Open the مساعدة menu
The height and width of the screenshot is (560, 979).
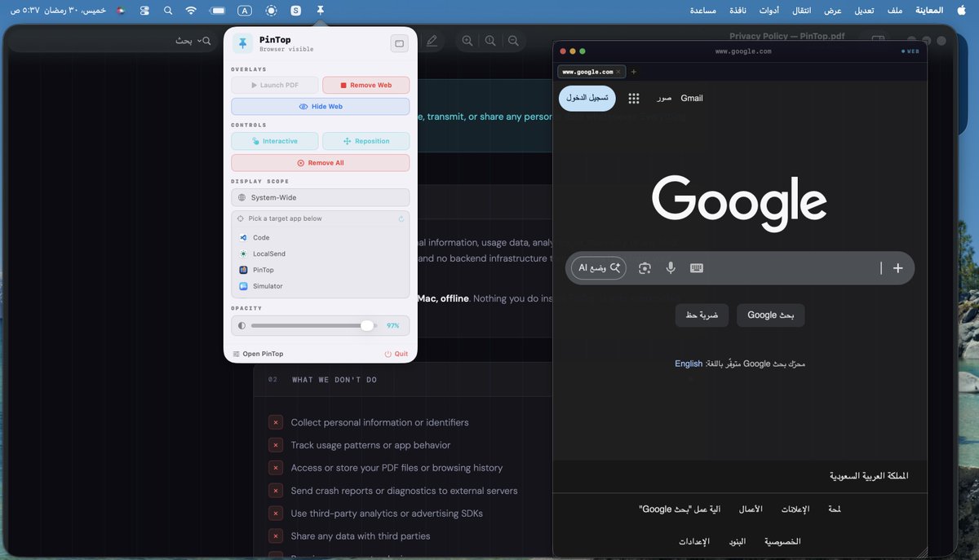tap(703, 11)
